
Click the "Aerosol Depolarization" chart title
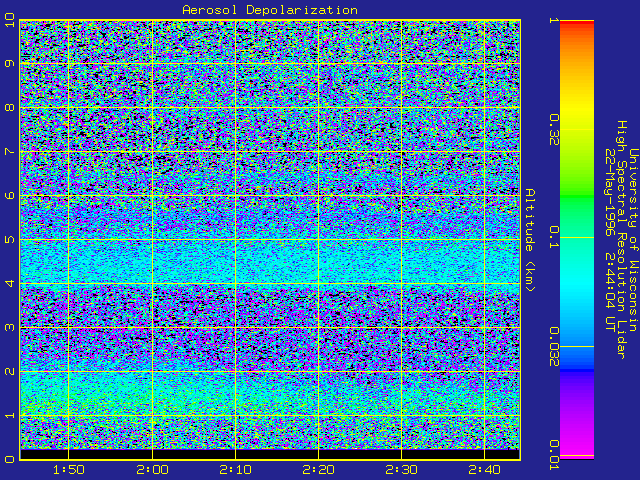pos(270,10)
